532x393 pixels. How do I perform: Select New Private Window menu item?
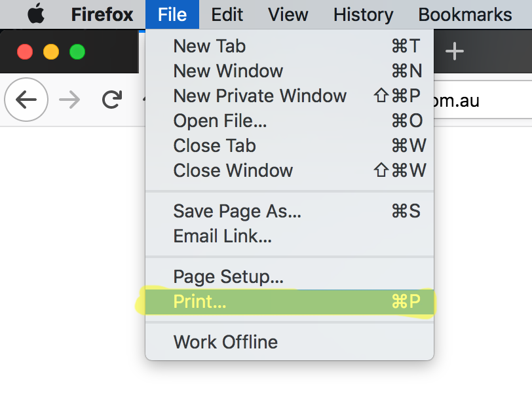pos(290,96)
